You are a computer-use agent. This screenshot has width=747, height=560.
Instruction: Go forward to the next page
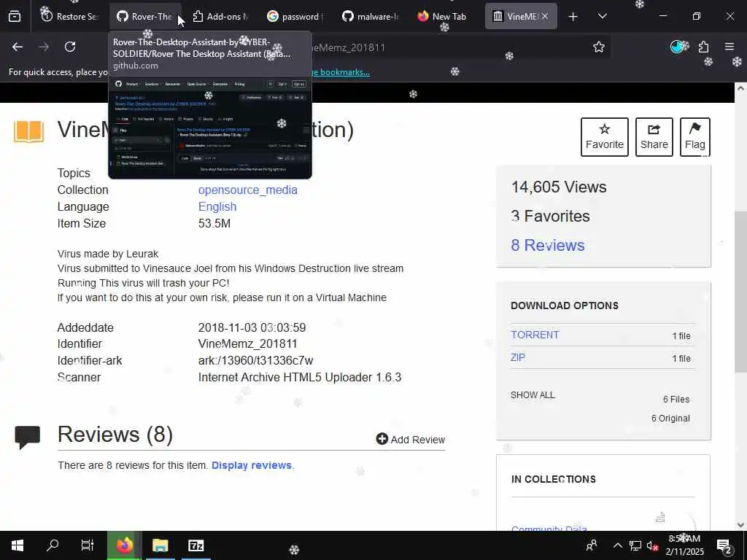click(x=44, y=47)
